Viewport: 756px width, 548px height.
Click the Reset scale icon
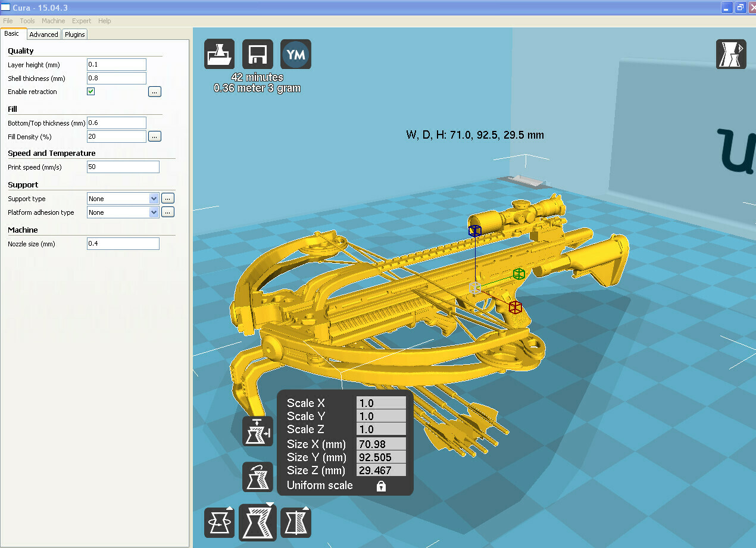click(x=257, y=477)
